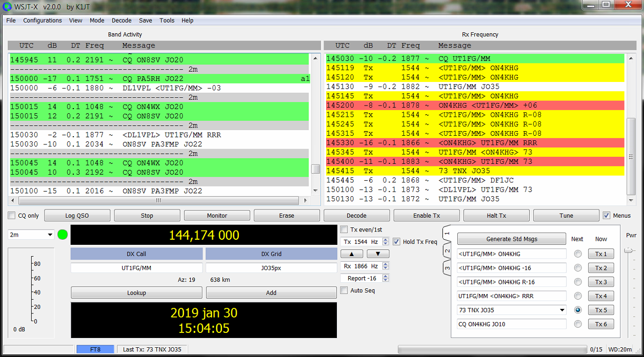Click Enable Tx button

[x=427, y=216]
